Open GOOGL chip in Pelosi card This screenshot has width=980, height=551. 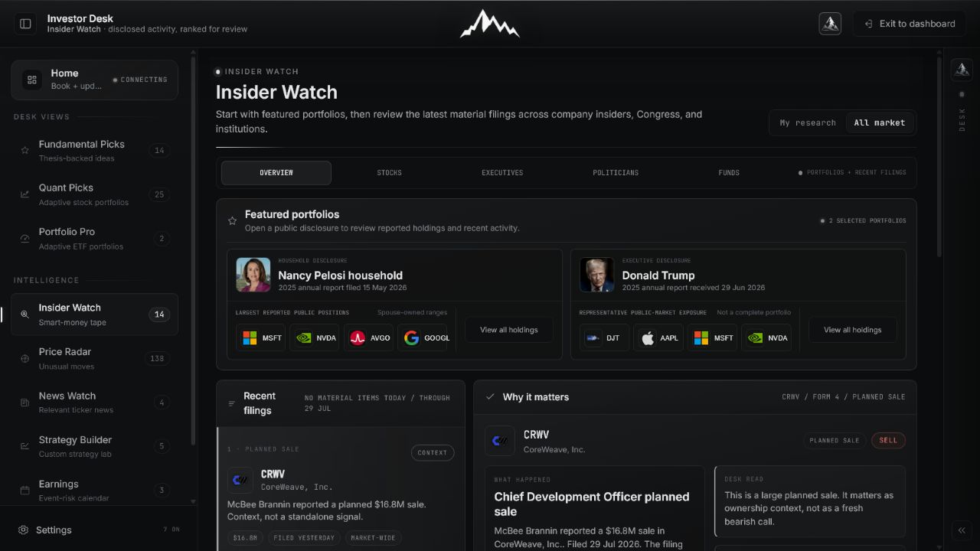click(x=423, y=337)
